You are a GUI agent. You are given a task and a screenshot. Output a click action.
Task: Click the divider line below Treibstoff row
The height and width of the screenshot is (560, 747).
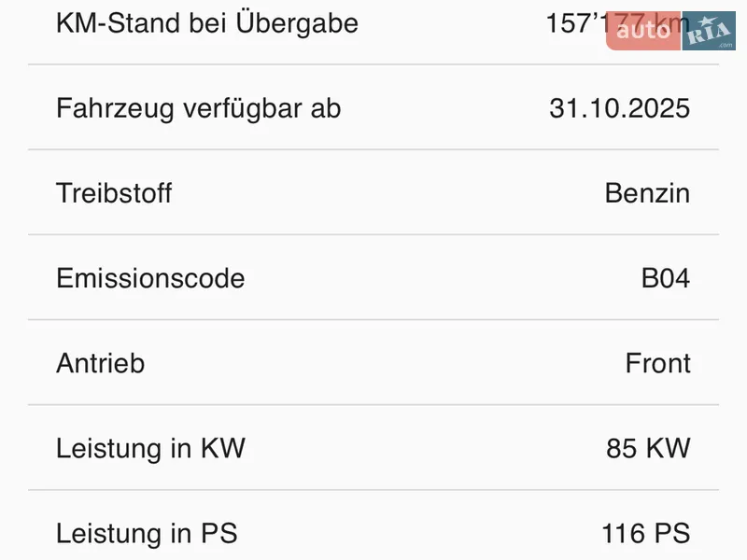click(x=373, y=234)
